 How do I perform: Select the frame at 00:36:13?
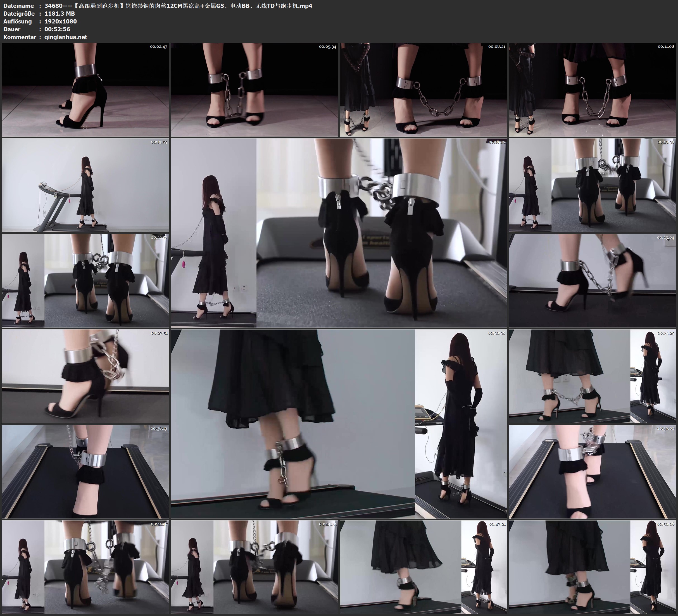[85, 472]
